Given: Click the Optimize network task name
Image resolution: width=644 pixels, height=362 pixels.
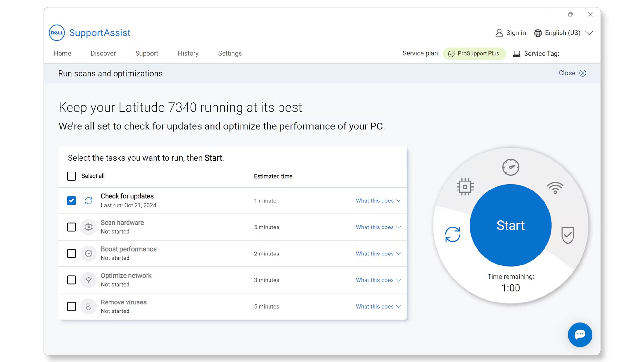Looking at the screenshot, I should click(x=126, y=276).
